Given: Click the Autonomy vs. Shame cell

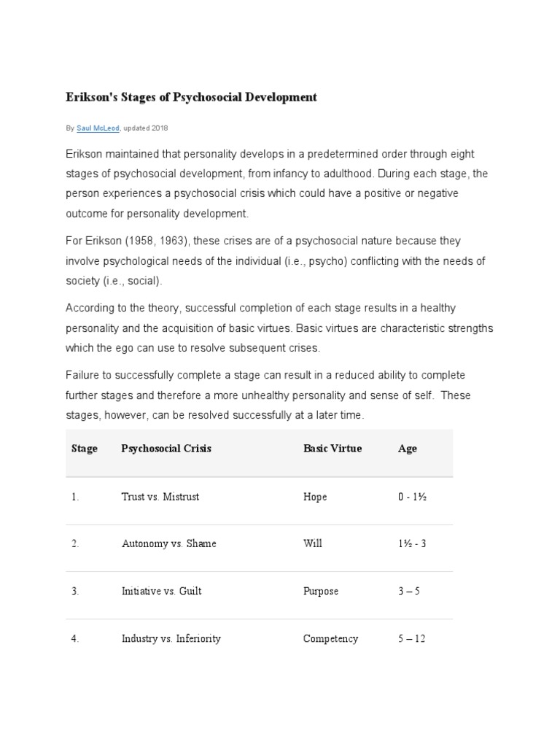Looking at the screenshot, I should [168, 543].
